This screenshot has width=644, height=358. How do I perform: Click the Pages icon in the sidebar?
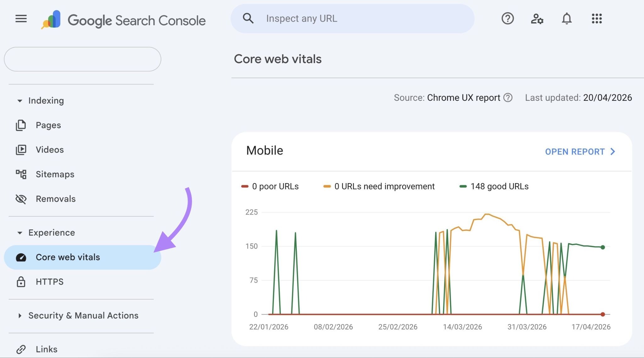21,125
